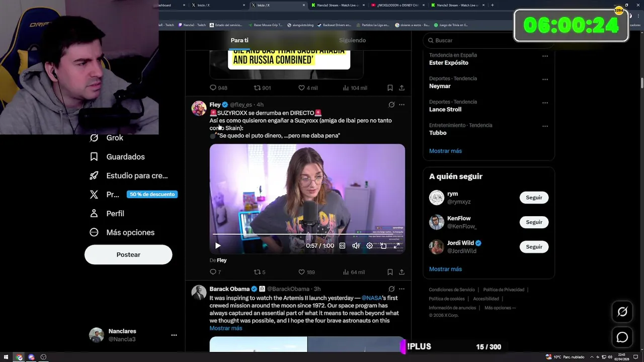Switch to NICKELODEON o DISNEY browser tab

tap(398, 5)
